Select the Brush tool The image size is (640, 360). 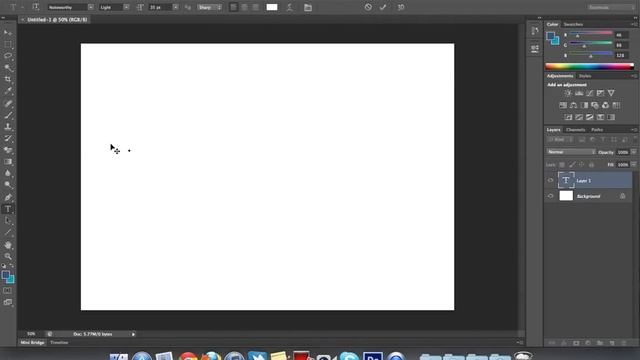(8, 115)
